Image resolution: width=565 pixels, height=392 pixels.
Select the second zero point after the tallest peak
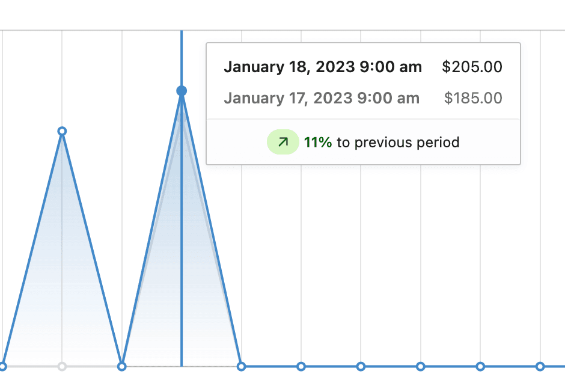[301, 367]
